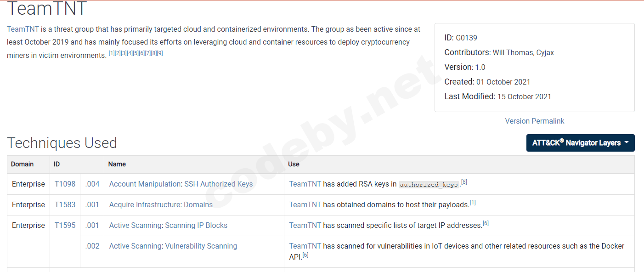Click citation [8] after authorized_keys

(x=464, y=182)
